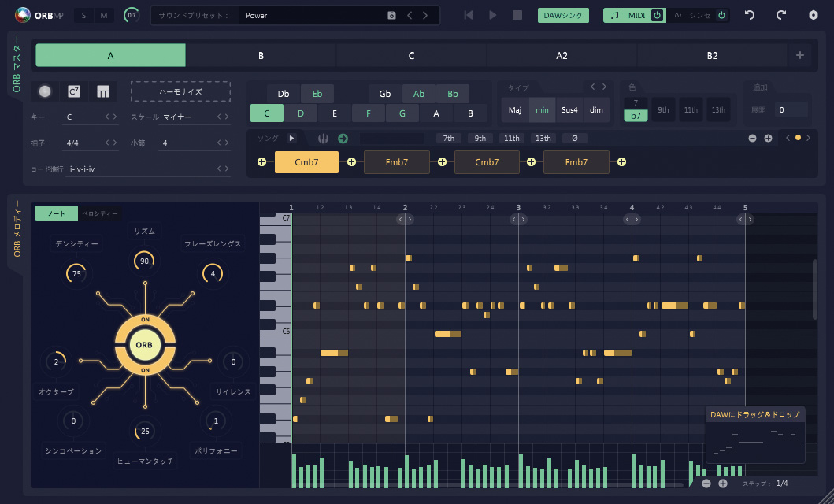
Task: Rewind to start playback button
Action: tap(469, 16)
